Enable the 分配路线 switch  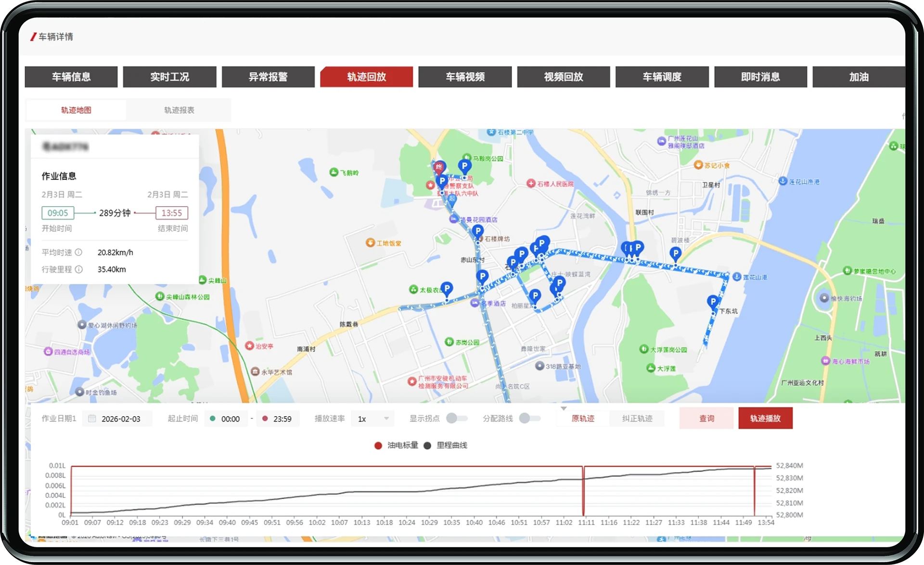tap(529, 418)
